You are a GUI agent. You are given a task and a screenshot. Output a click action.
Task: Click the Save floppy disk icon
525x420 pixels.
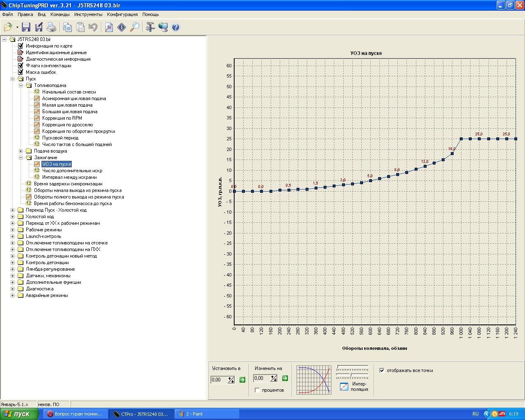26,27
